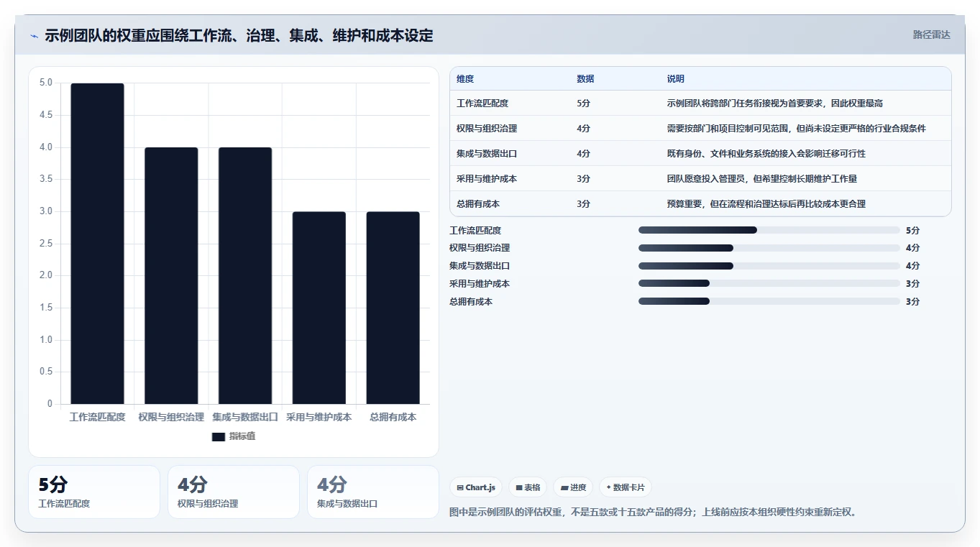Select the 权限与组织治理 cell in the table
This screenshot has height=547, width=980.
(x=487, y=129)
